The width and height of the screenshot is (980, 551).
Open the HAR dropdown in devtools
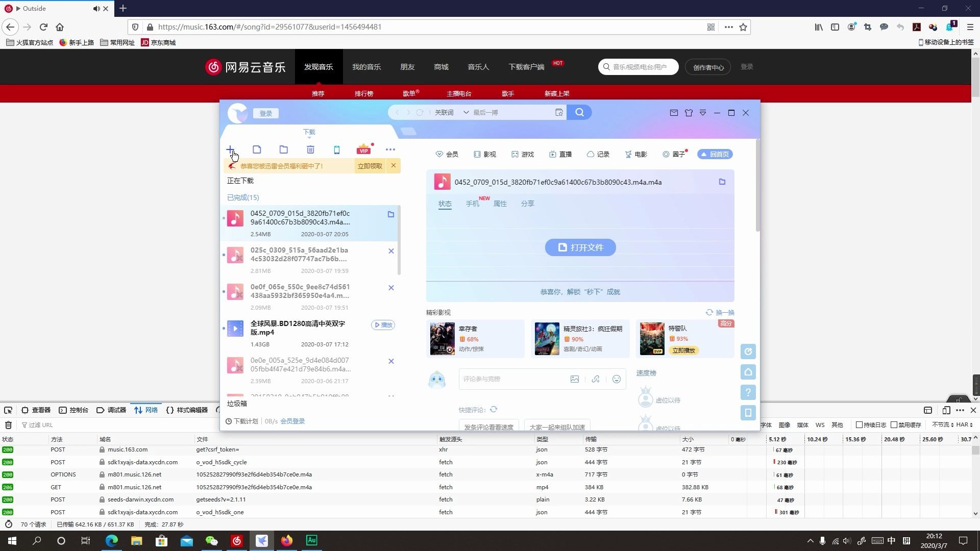[x=964, y=424]
